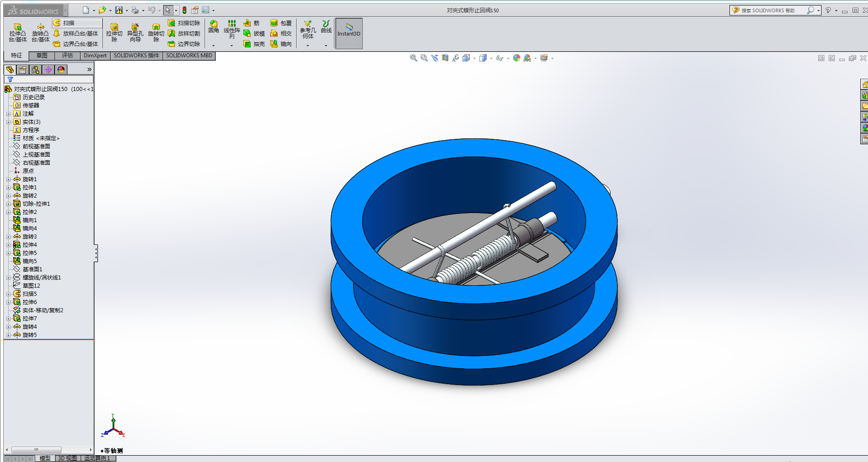Screen dimensions: 868x462
Task: Open the PropertyManager panel tab
Action: pyautogui.click(x=23, y=70)
